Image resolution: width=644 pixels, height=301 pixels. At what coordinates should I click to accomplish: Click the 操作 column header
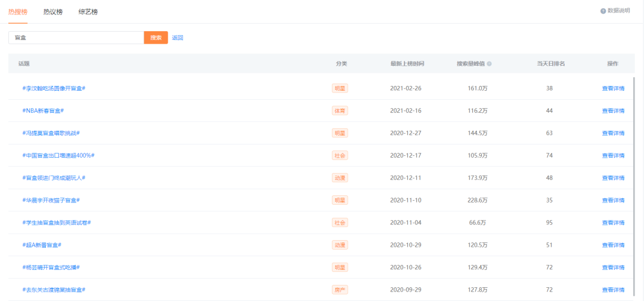pos(613,64)
